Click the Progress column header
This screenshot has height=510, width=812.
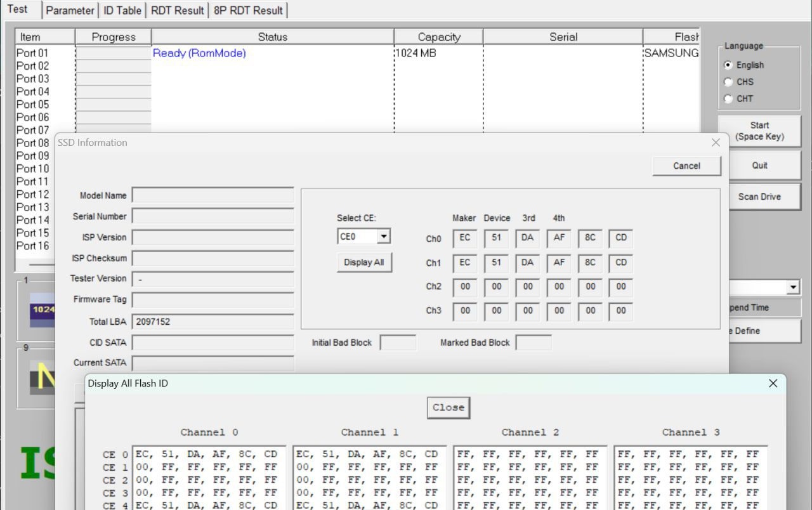(114, 37)
